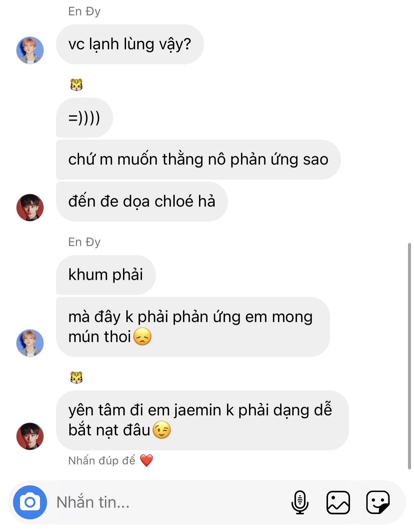This screenshot has width=414, height=532.
Task: Click the top 'En Đy' sender name
Action: point(84,11)
